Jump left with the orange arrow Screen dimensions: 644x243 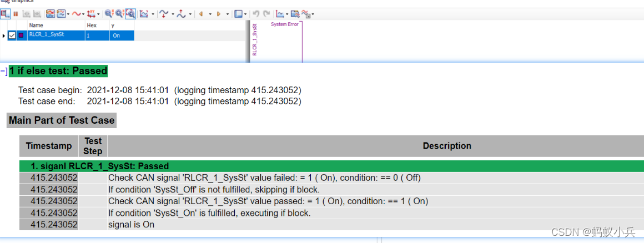click(x=201, y=14)
